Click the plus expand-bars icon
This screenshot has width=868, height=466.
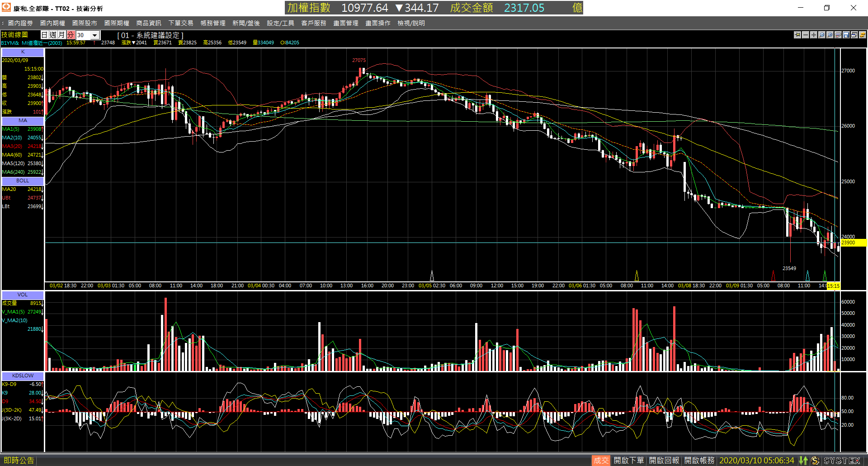(814, 35)
